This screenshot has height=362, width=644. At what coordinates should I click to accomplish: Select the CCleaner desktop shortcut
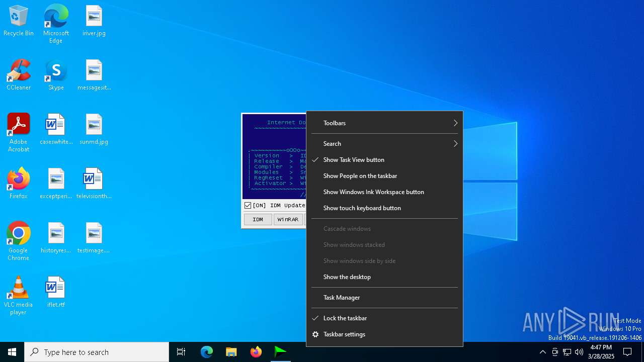19,75
